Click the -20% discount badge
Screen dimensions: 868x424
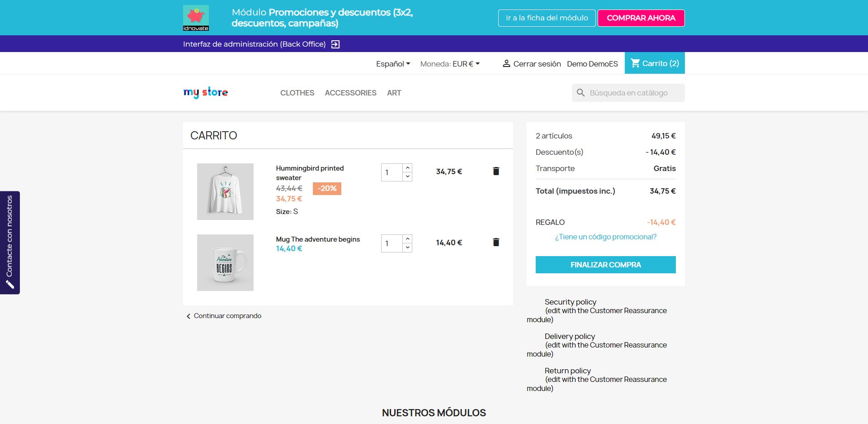click(x=327, y=188)
